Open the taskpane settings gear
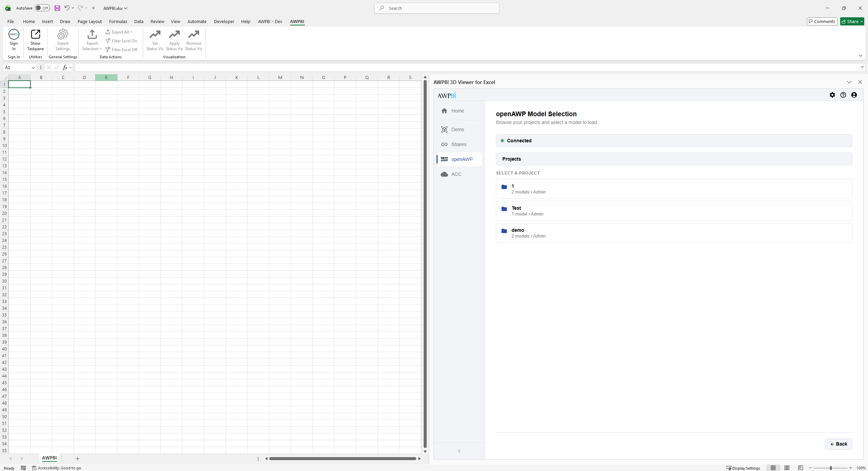The image size is (868, 471). 832,95
